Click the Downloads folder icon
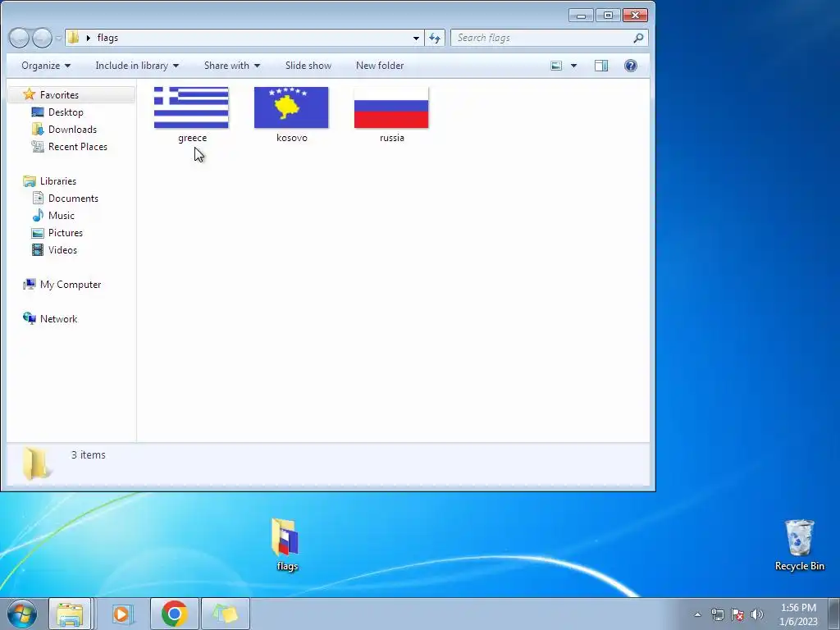Image resolution: width=840 pixels, height=630 pixels. (x=38, y=129)
